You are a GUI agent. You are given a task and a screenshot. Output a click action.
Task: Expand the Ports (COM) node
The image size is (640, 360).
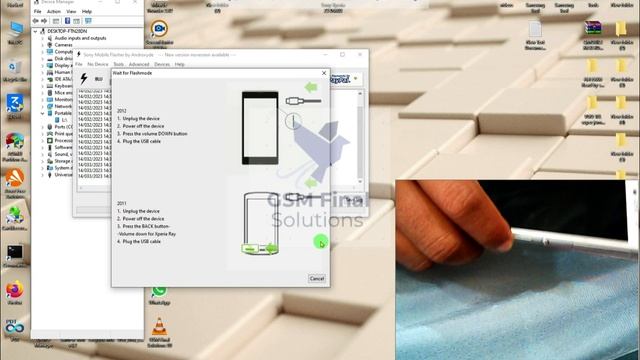point(42,127)
